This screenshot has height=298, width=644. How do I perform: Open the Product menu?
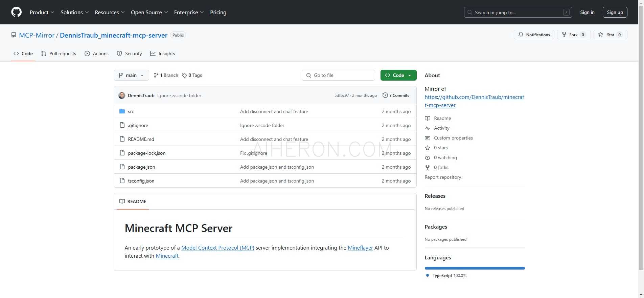(x=42, y=12)
